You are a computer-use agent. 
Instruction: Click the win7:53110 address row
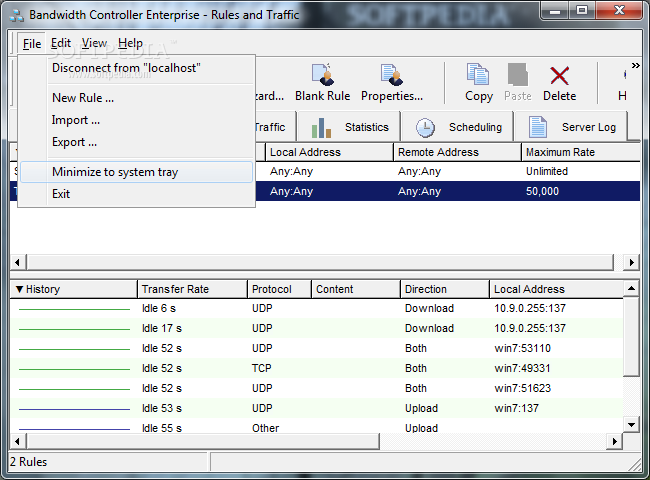click(x=316, y=348)
